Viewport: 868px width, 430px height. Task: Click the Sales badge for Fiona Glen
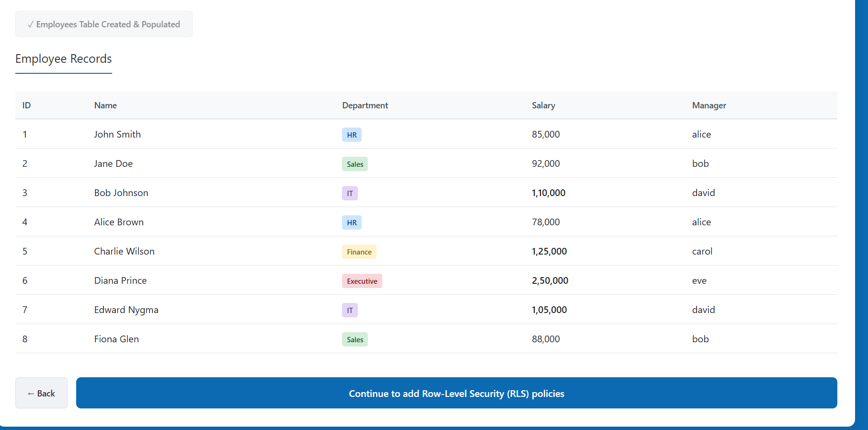pyautogui.click(x=355, y=339)
